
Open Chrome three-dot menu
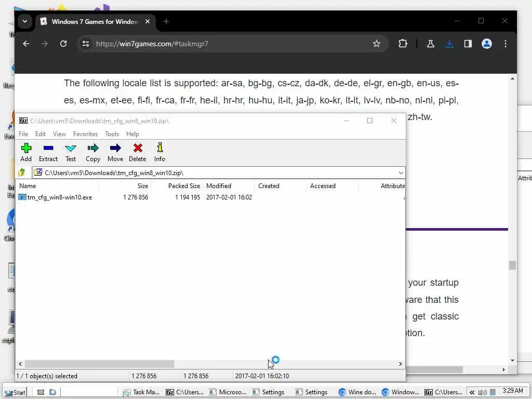pyautogui.click(x=505, y=44)
